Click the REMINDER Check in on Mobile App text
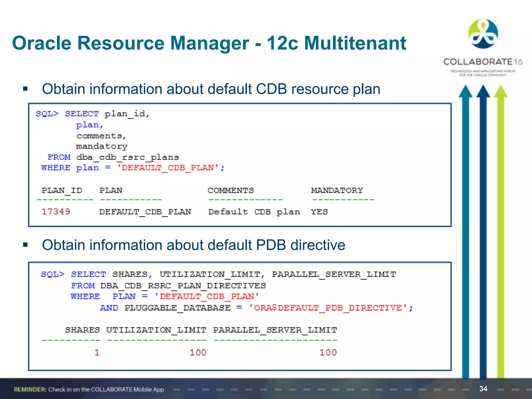This screenshot has width=532, height=399. point(89,390)
